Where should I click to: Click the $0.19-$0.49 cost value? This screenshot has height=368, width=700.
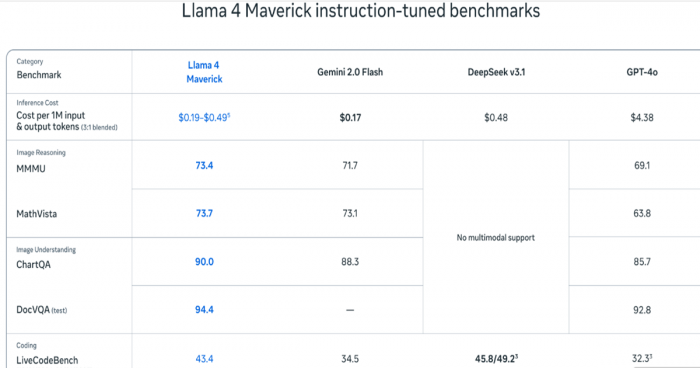204,117
